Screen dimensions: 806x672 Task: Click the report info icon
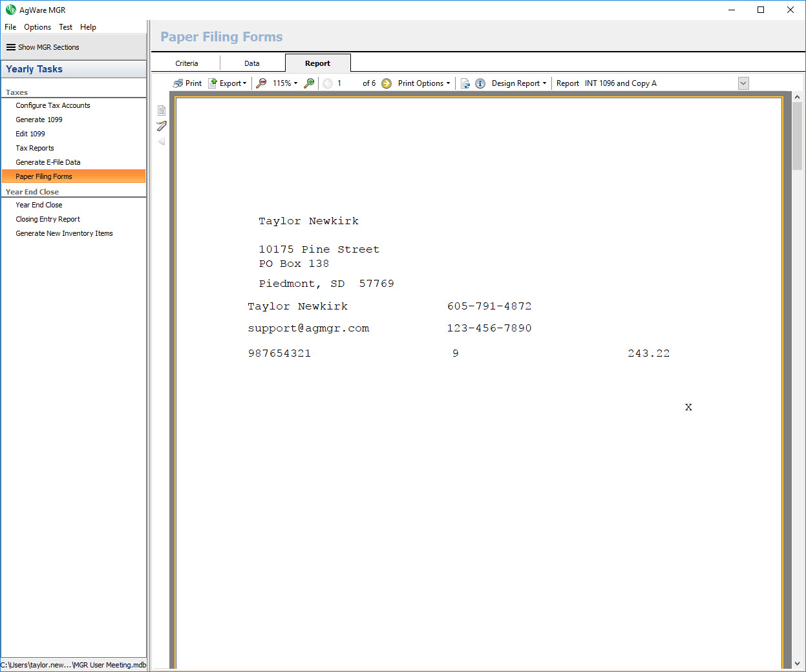coord(480,83)
